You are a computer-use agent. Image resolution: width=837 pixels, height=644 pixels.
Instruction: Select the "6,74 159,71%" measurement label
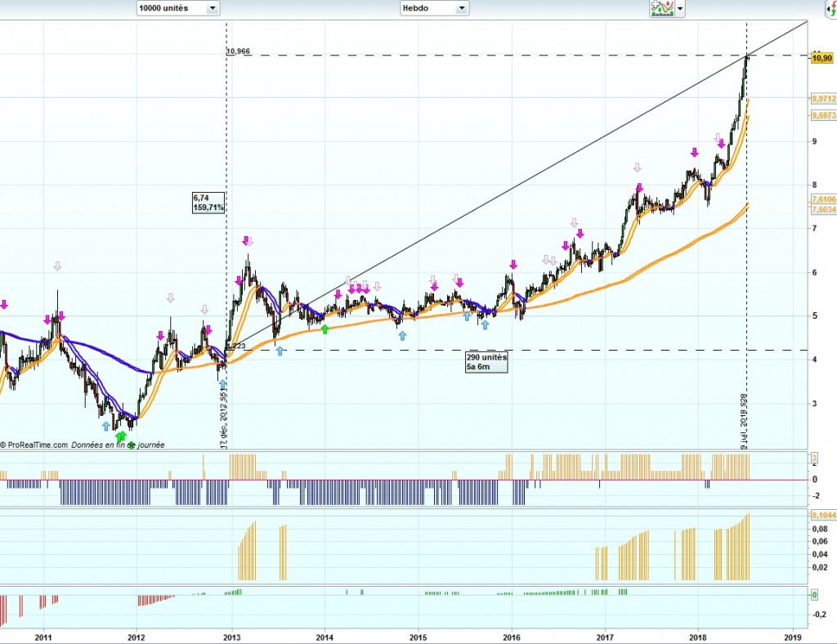208,203
